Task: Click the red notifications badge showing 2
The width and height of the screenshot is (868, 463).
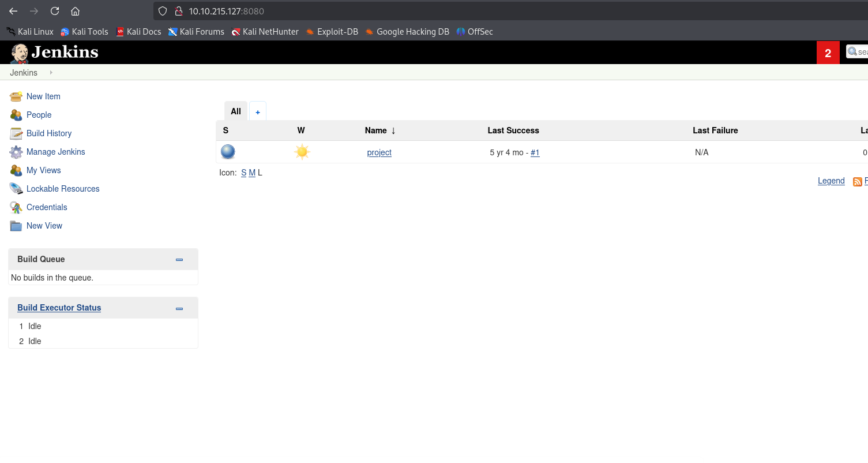Action: pos(828,53)
